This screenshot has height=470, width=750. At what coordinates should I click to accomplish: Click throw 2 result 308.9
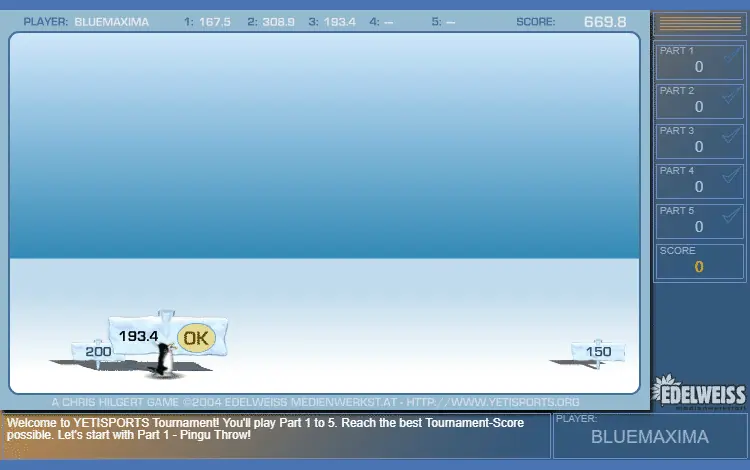278,22
